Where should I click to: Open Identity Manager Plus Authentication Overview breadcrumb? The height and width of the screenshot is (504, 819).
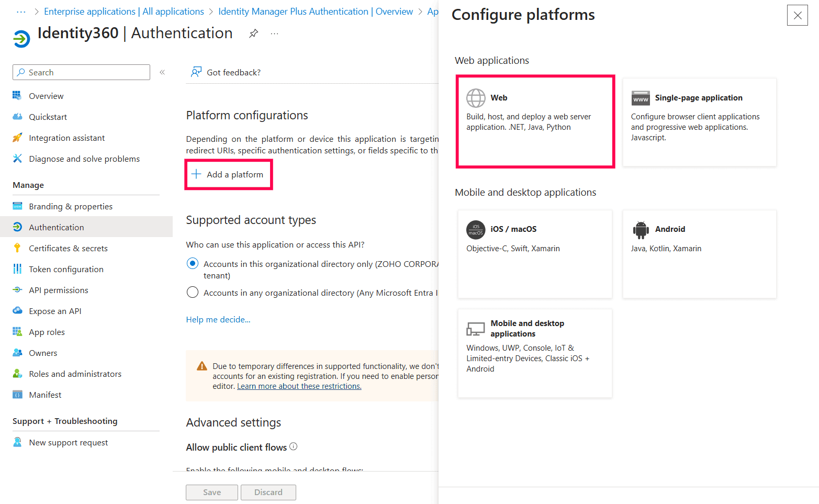click(315, 11)
